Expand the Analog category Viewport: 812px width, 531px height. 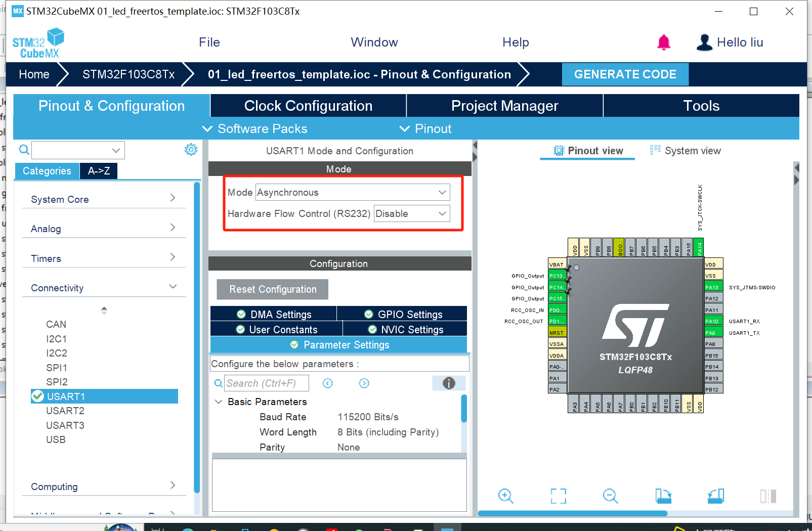104,228
